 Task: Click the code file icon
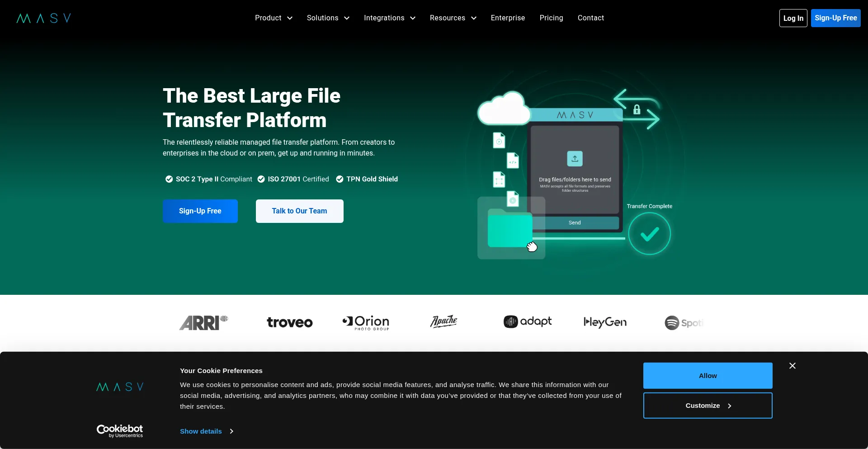513,161
